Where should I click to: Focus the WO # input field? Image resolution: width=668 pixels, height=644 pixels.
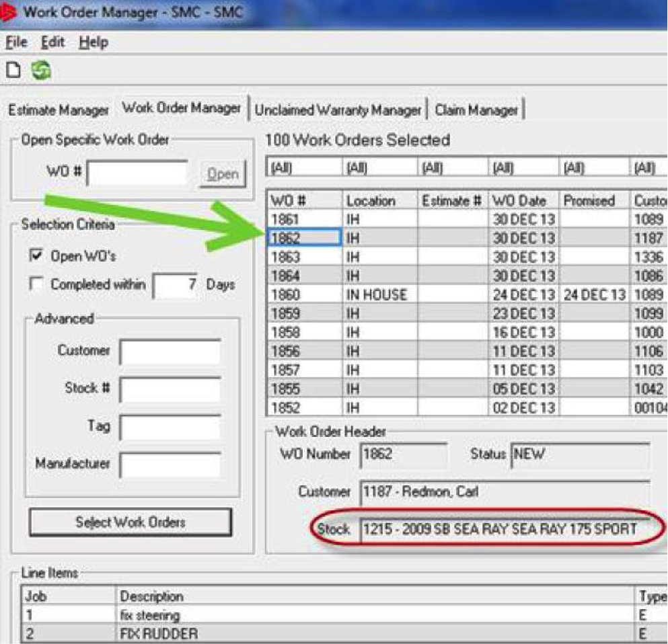coord(137,173)
